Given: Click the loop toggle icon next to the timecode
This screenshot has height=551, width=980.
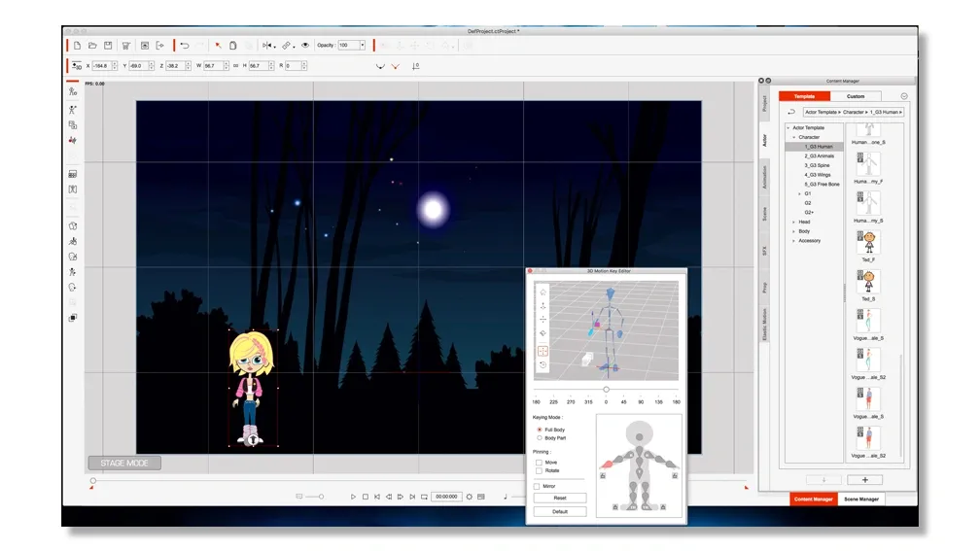Looking at the screenshot, I should click(x=424, y=497).
